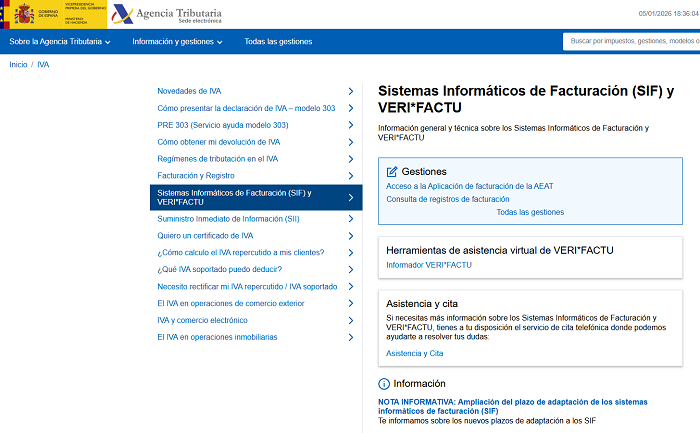This screenshot has height=433, width=700.
Task: Expand chevron next to Facturación y Registro
Action: click(351, 176)
